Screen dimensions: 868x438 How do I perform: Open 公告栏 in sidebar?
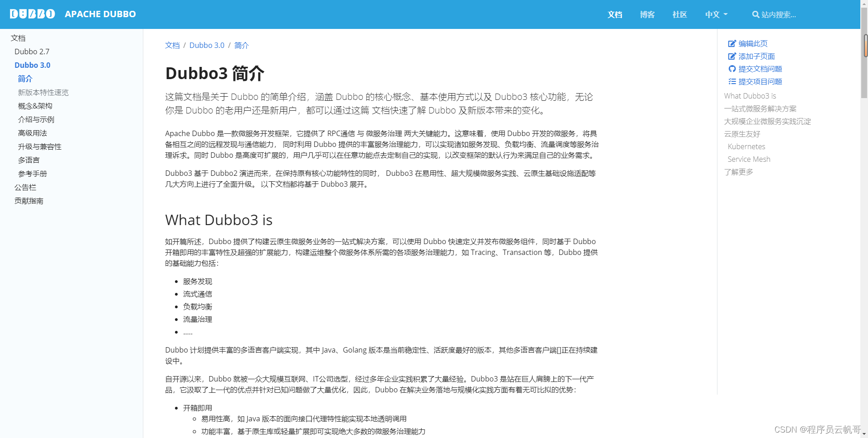[25, 187]
